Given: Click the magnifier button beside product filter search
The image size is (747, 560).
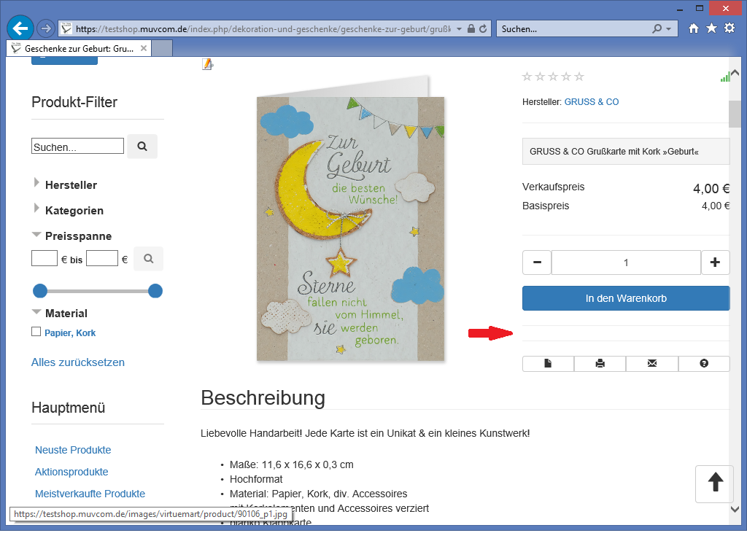Looking at the screenshot, I should (x=142, y=147).
